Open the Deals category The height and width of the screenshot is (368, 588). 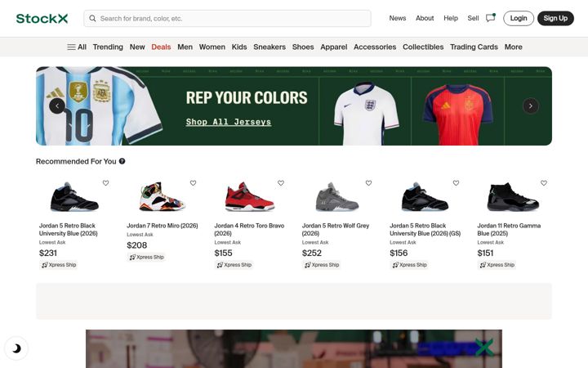point(161,47)
